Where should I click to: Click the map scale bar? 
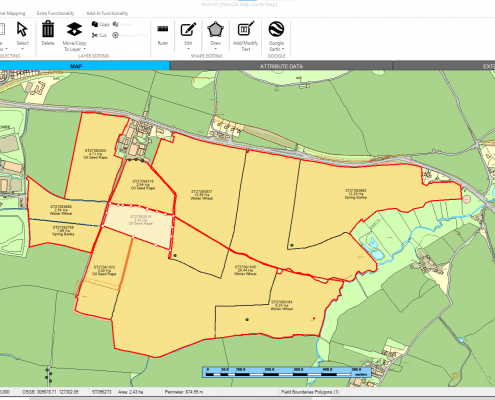pos(287,372)
